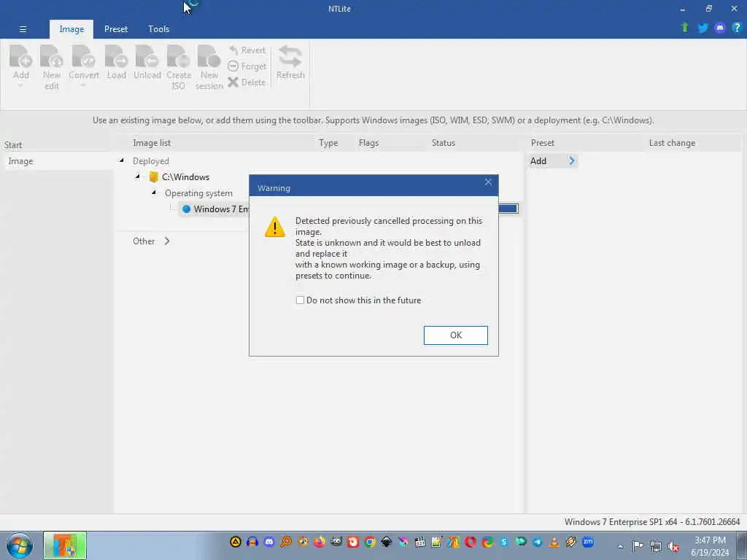Launch Google Chrome from the taskbar
The image size is (747, 560).
pos(370,542)
